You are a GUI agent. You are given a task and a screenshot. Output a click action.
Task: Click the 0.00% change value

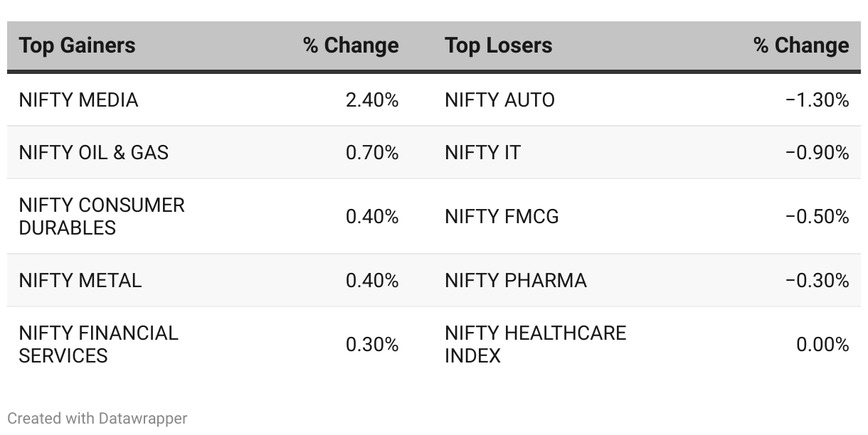[x=822, y=345]
